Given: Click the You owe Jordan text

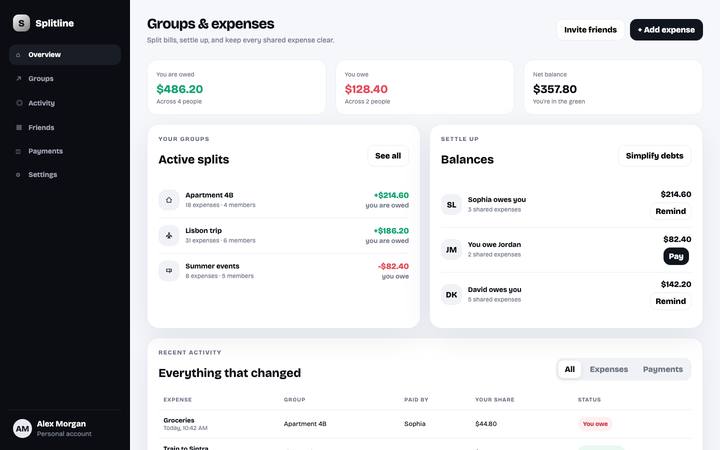Looking at the screenshot, I should 494,244.
